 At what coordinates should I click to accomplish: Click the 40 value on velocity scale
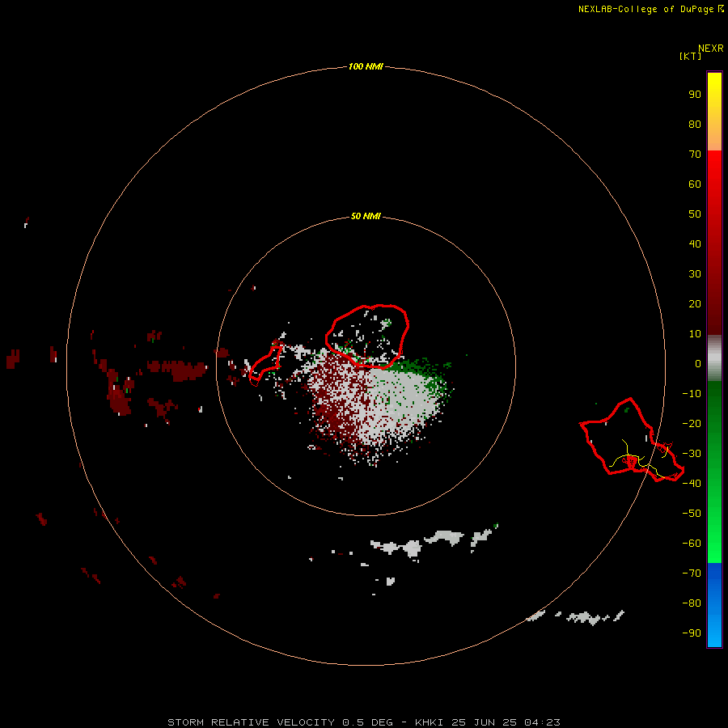pyautogui.click(x=695, y=243)
